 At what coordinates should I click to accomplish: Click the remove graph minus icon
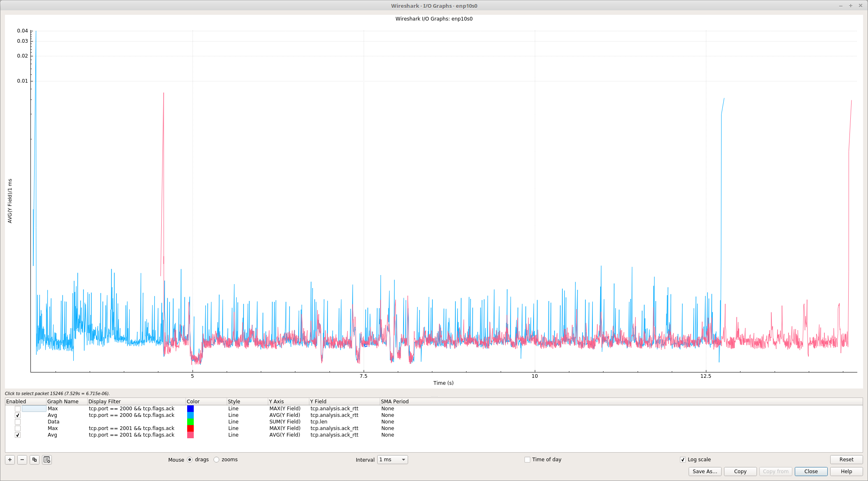click(x=22, y=460)
